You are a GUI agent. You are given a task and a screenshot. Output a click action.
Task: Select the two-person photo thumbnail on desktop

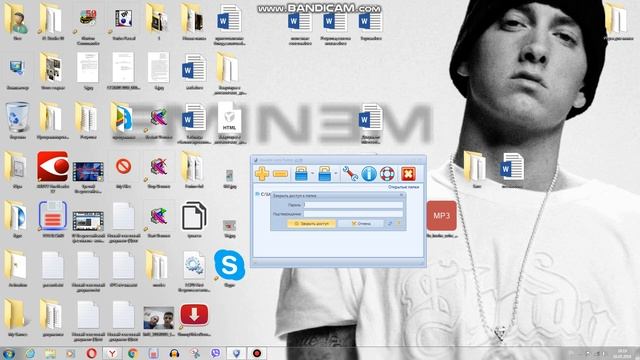tap(159, 318)
